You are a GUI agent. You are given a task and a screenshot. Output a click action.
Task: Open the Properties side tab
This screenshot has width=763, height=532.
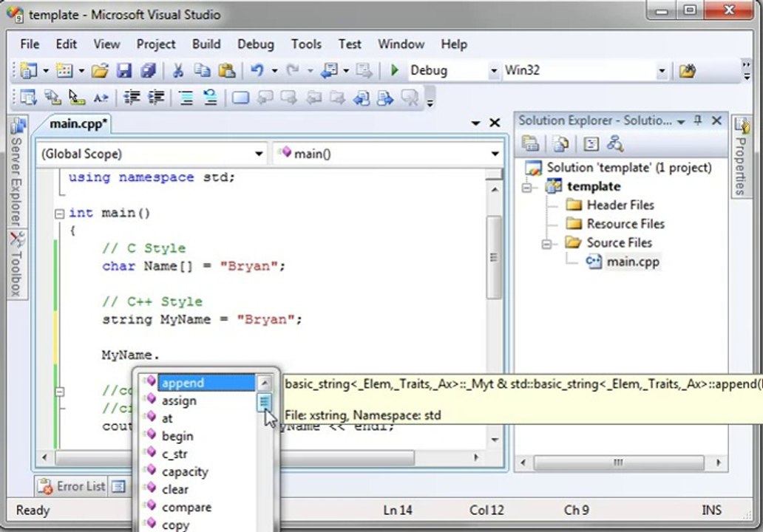pos(742,157)
